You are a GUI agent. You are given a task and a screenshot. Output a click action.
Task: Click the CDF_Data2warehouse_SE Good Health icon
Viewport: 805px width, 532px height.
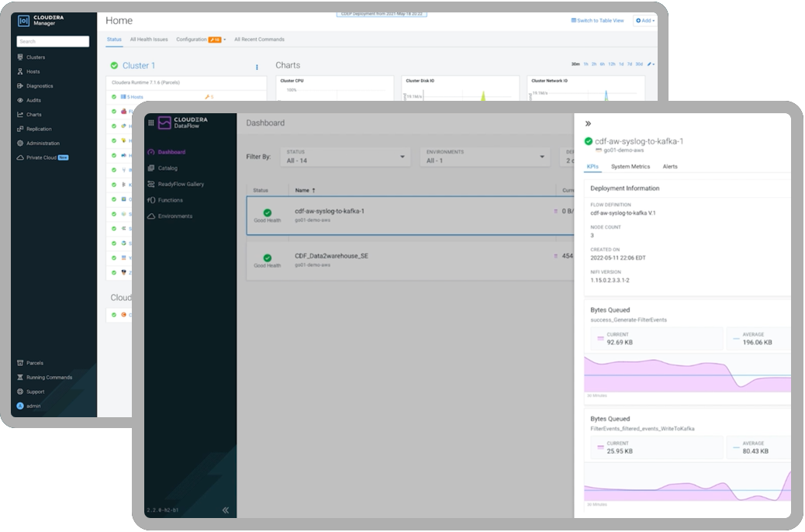coord(268,257)
